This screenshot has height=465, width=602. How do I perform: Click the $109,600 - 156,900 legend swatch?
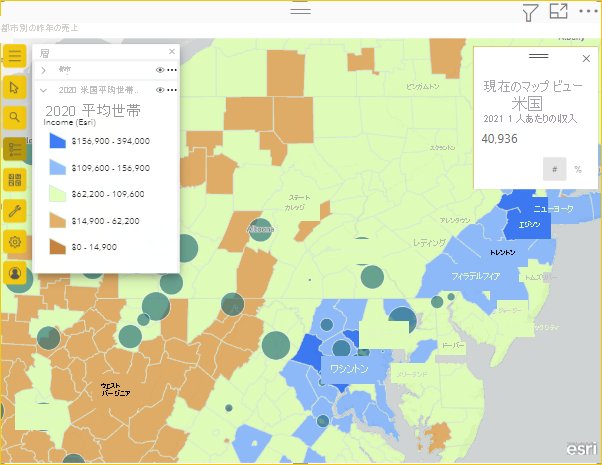[x=58, y=167]
